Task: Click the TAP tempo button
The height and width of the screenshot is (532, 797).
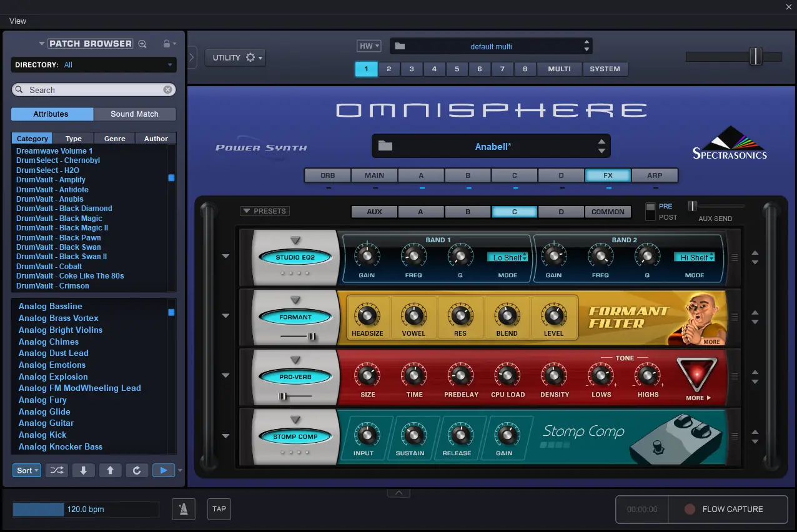Action: click(219, 509)
